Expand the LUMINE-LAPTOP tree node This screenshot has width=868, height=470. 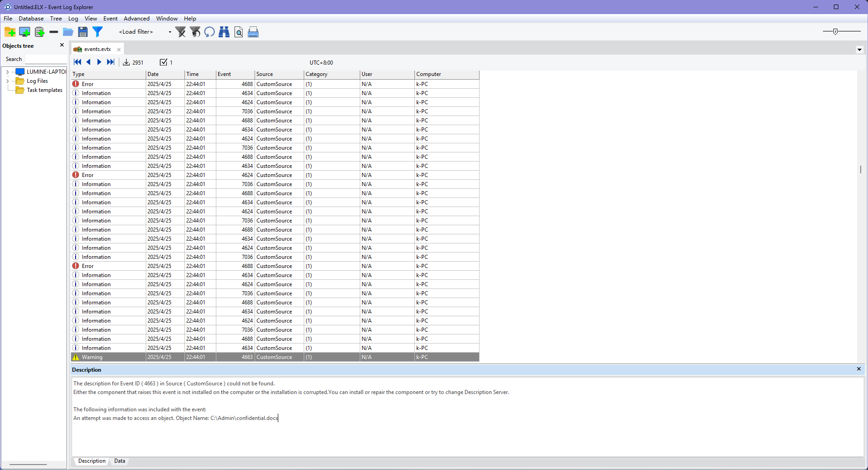pos(7,72)
